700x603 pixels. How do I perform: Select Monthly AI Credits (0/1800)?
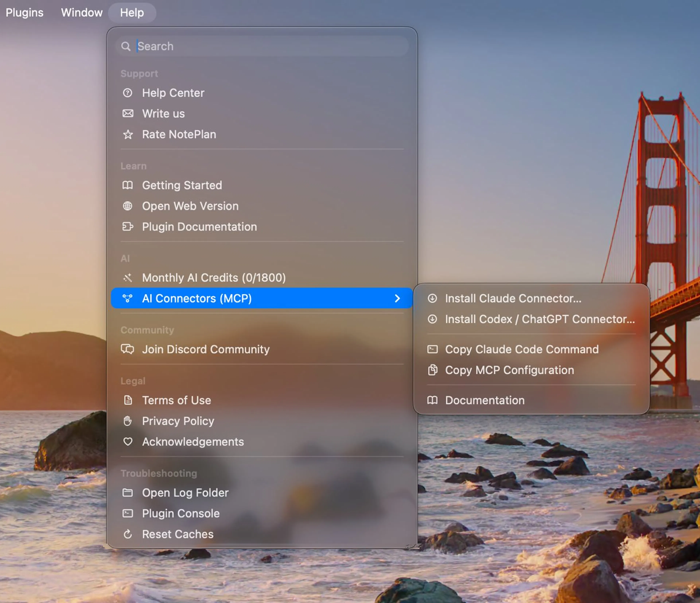coord(262,278)
